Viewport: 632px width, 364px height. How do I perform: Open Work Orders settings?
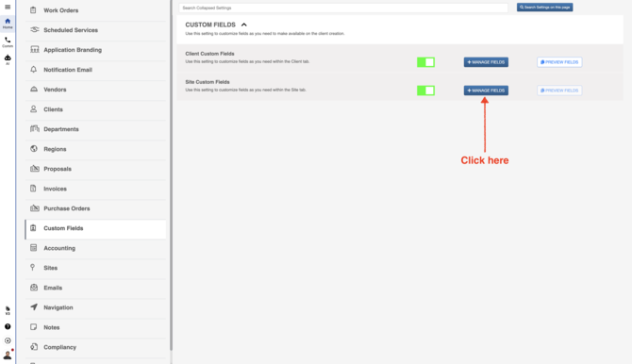click(95, 10)
